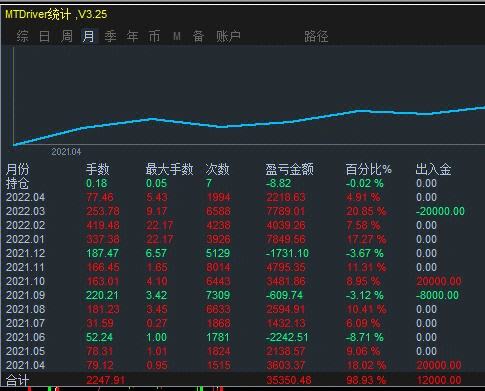Click the -2242.51 loss amount
This screenshot has width=485, height=391.
[x=287, y=337]
